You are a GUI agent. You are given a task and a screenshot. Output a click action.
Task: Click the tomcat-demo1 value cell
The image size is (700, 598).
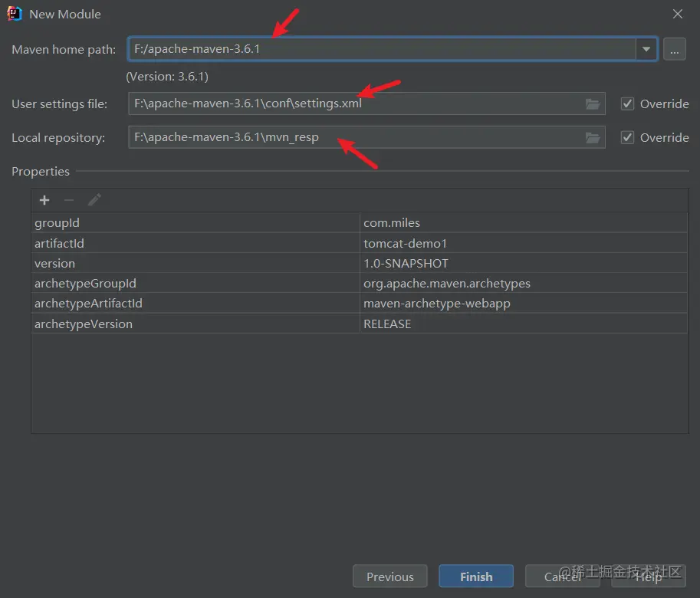(x=524, y=243)
